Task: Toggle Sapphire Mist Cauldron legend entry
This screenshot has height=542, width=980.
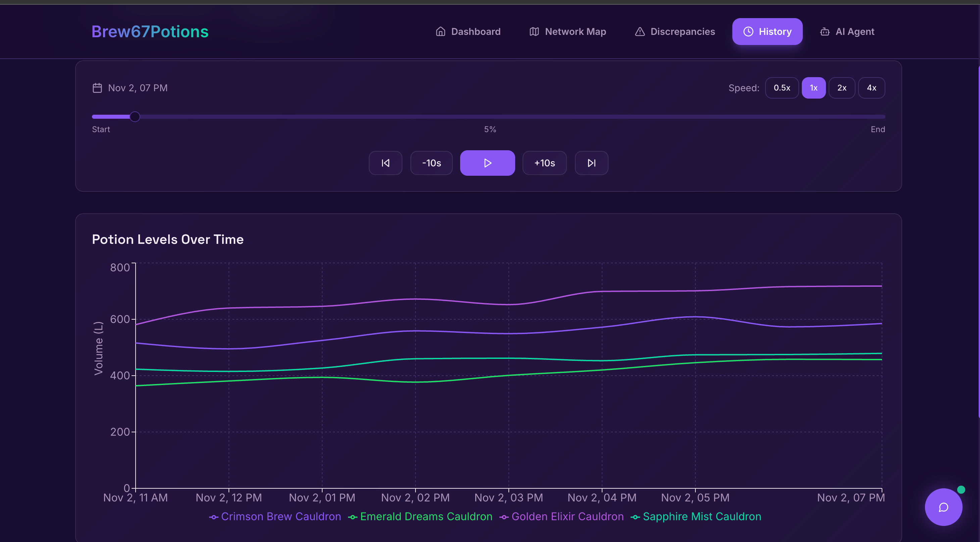Action: pos(696,517)
